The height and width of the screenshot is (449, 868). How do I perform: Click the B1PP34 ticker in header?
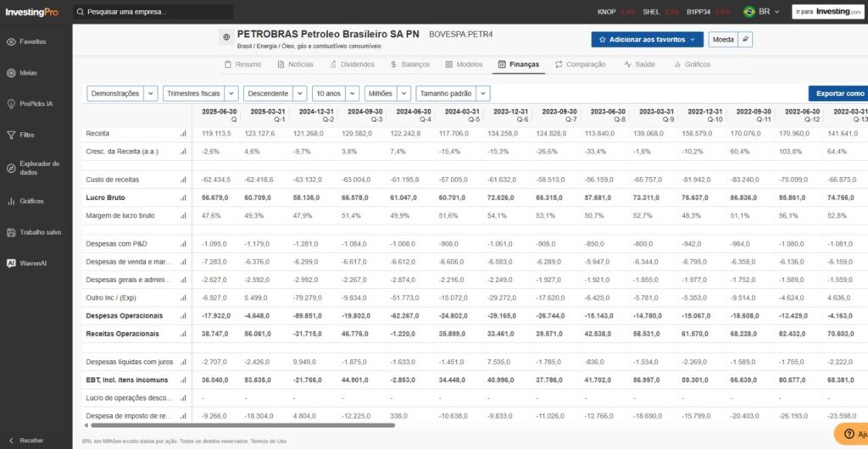(x=698, y=12)
